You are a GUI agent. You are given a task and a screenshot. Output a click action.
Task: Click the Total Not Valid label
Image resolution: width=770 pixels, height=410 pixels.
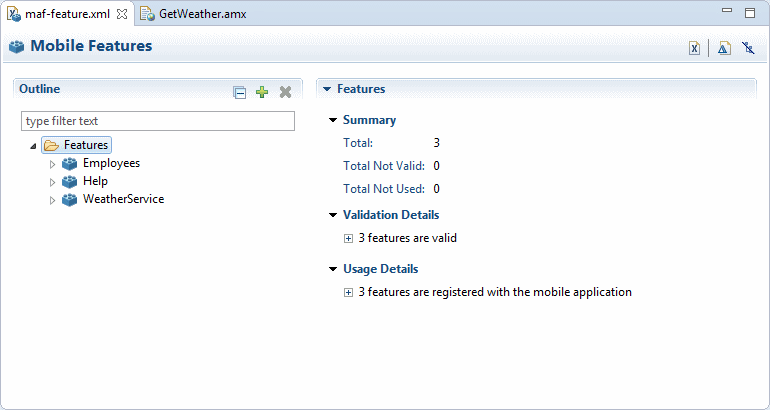(384, 166)
